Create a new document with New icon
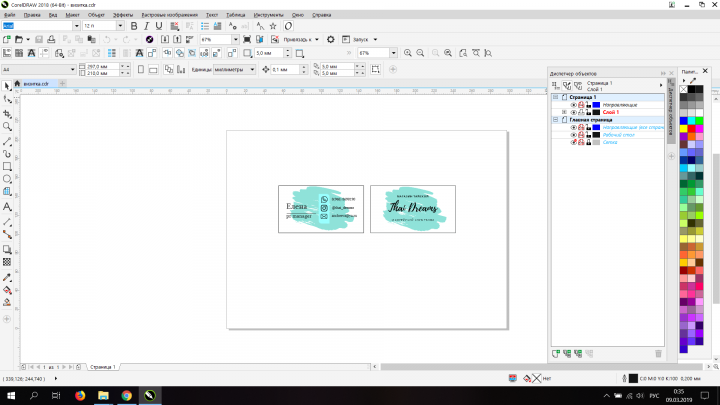The image size is (720, 405). (6, 39)
